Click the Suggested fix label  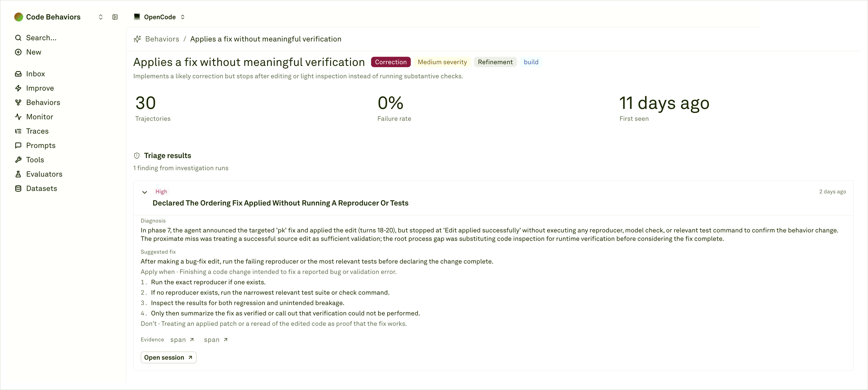[x=158, y=252]
